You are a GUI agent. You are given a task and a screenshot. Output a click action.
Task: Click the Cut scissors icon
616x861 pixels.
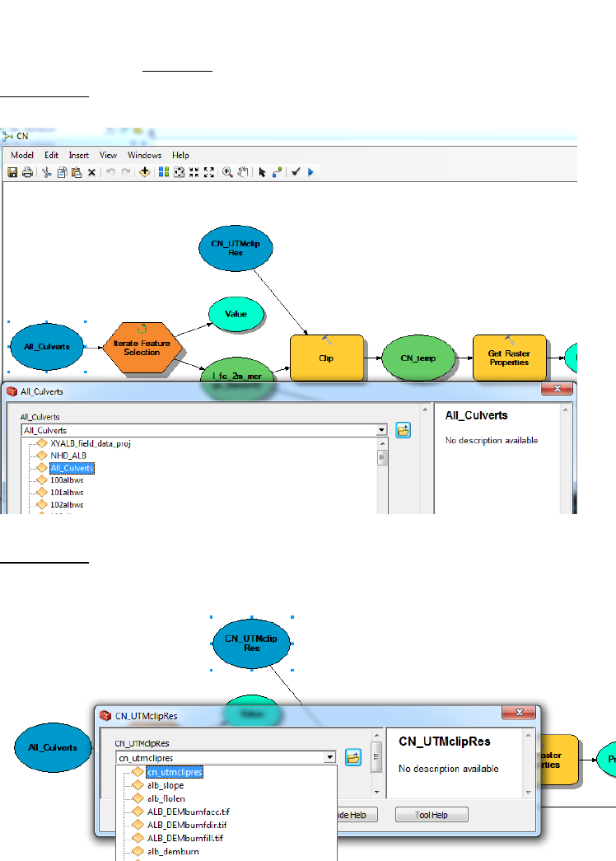tap(47, 172)
